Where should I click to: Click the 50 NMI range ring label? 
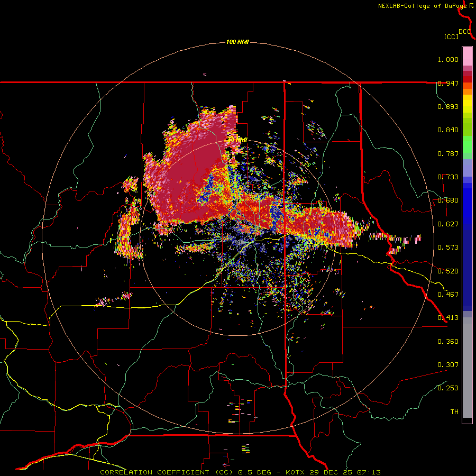237,140
